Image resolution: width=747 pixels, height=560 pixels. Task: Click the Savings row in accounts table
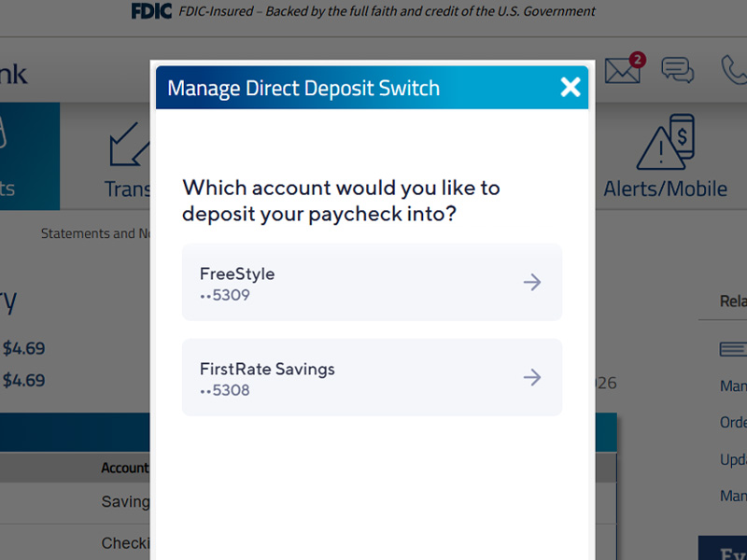pos(125,502)
